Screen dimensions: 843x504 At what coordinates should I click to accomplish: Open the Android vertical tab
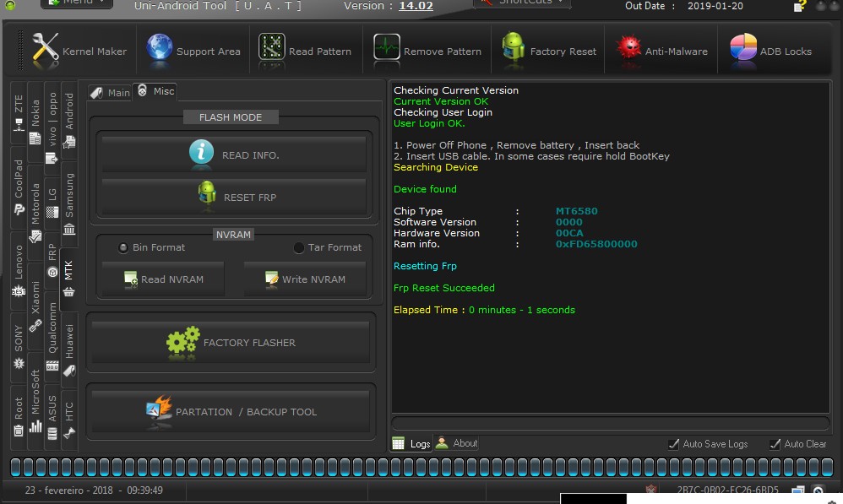[69, 121]
